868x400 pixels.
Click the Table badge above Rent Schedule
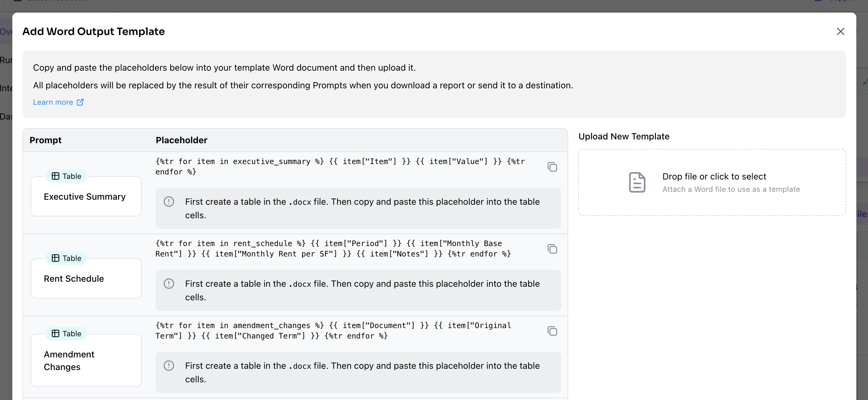66,258
